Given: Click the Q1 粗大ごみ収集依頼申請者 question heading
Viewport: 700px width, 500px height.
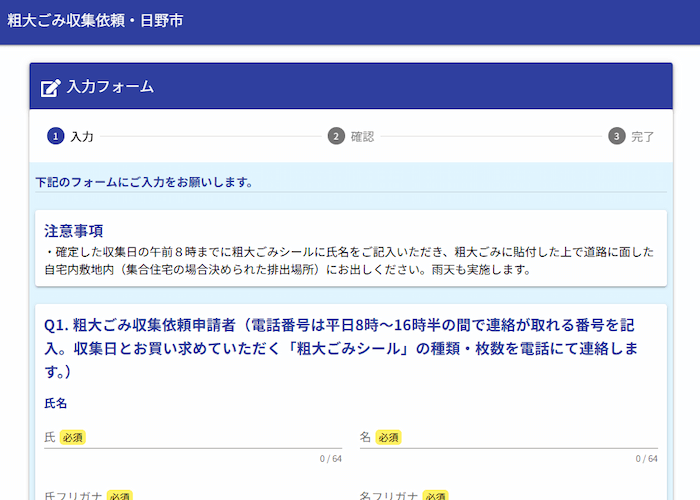Looking at the screenshot, I should pyautogui.click(x=340, y=348).
